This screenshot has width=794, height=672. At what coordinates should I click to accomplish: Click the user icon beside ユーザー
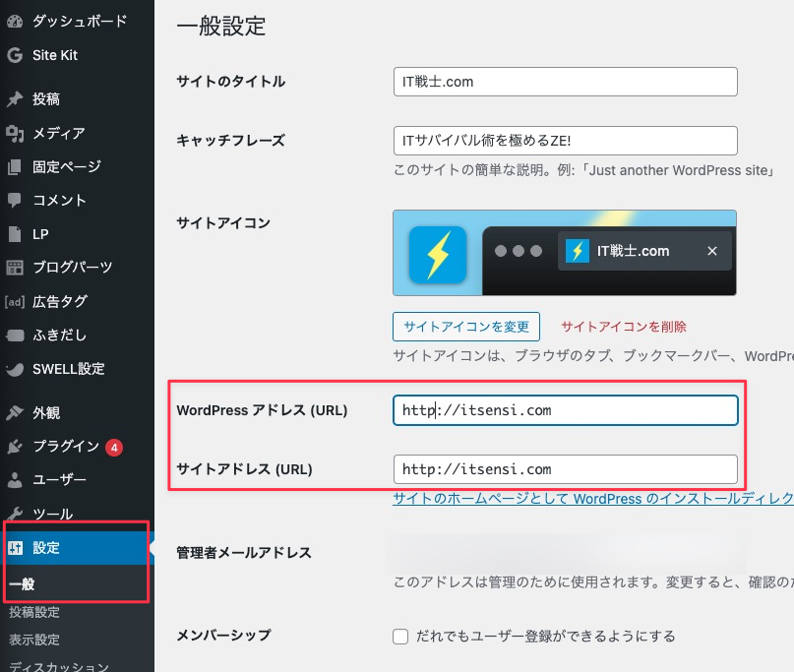[15, 480]
